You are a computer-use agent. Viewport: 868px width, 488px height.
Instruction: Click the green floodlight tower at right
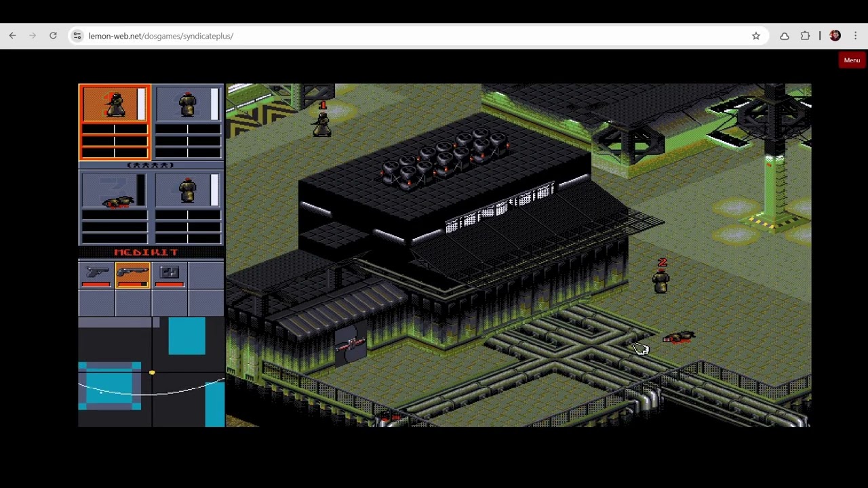pyautogui.click(x=774, y=159)
